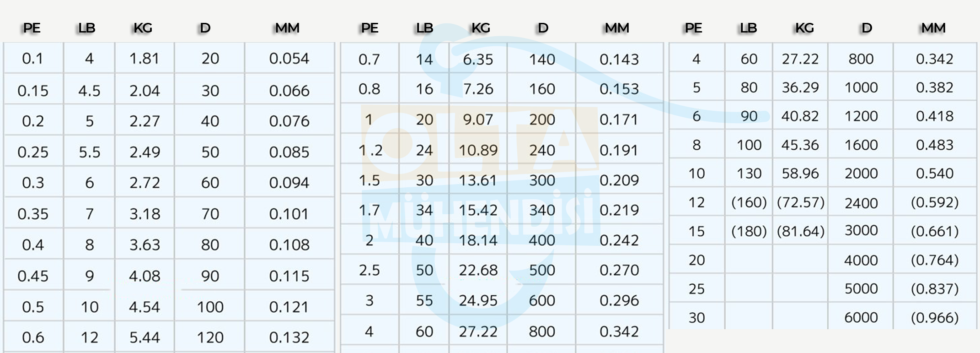
Task: Click the (0.966) MM cell
Action: pos(934,317)
